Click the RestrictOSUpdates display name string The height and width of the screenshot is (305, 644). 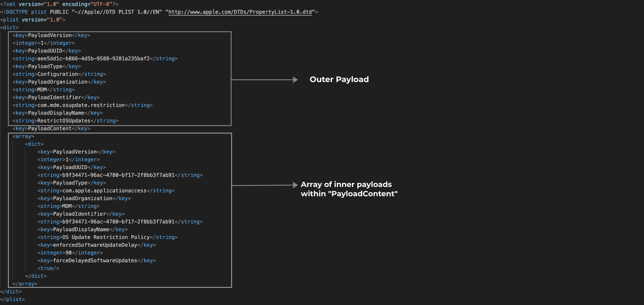point(64,121)
